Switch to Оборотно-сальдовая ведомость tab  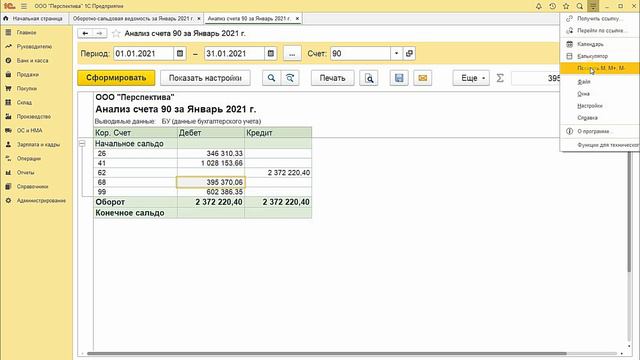point(133,18)
